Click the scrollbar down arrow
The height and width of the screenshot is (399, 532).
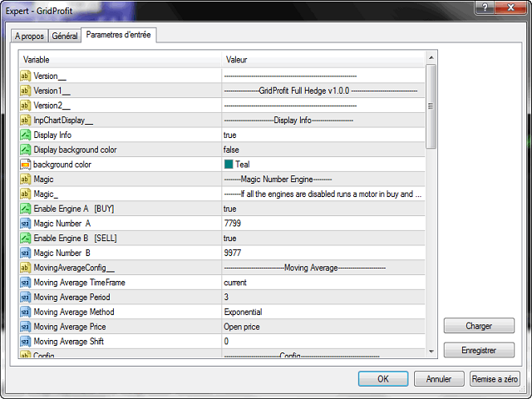431,352
